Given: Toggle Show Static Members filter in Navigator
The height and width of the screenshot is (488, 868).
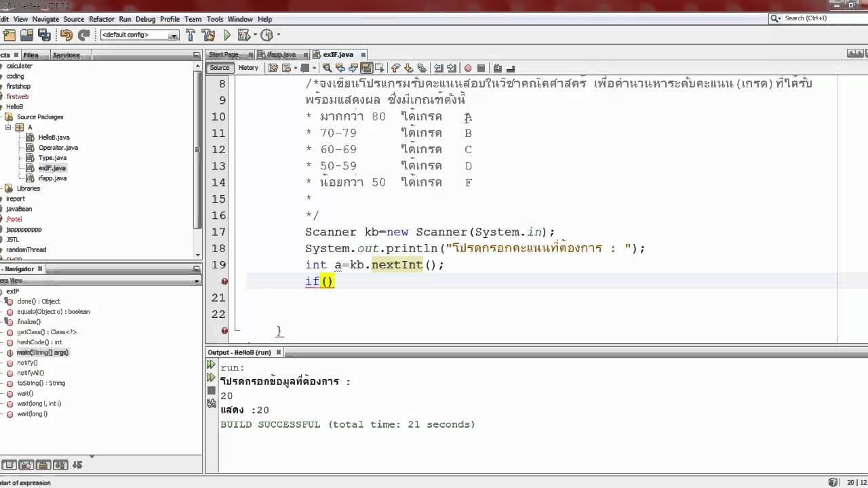Looking at the screenshot, I should click(x=43, y=465).
